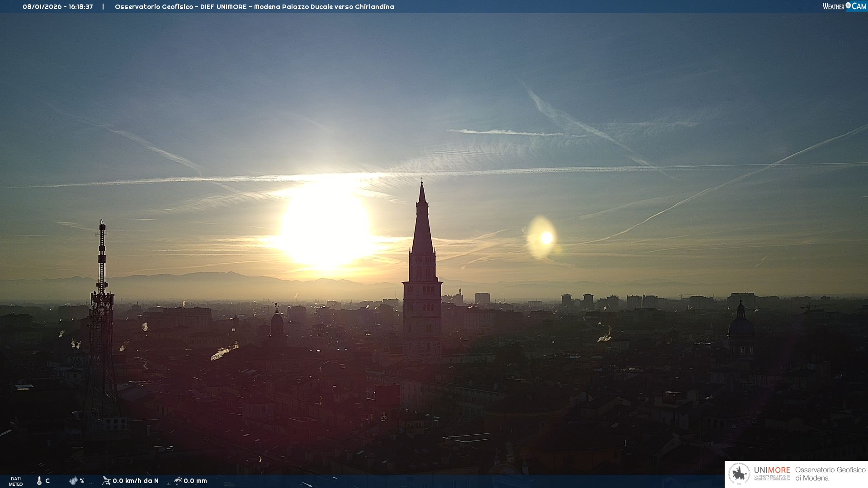The image size is (868, 488).
Task: Click the 0.0 km/h da N wind reading
Action: 136,481
